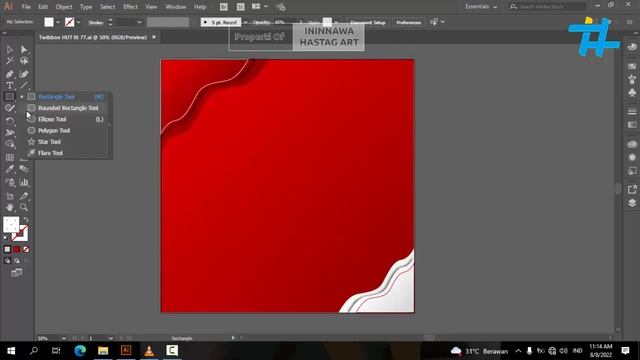Change the screen mode
This screenshot has height=360, width=640.
pos(17,273)
